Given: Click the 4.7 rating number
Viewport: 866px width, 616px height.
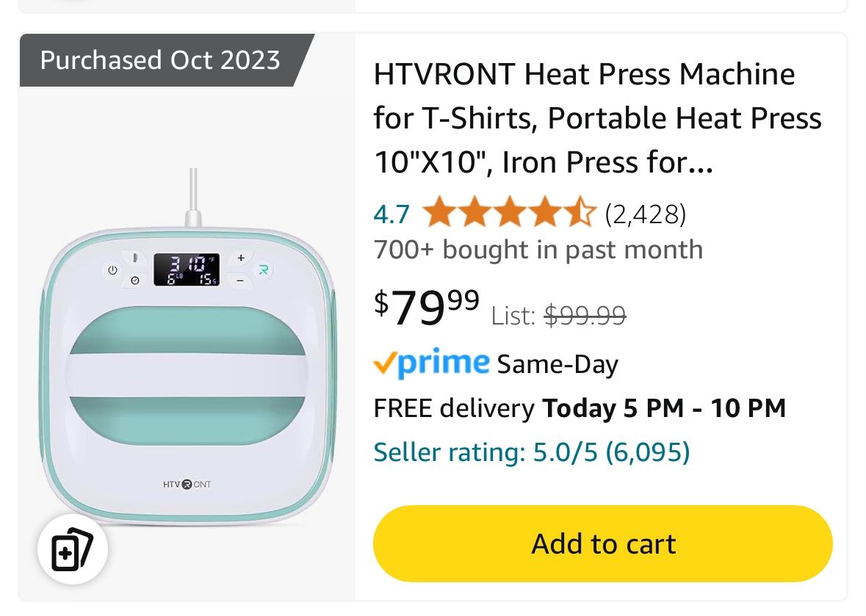Looking at the screenshot, I should [x=391, y=214].
